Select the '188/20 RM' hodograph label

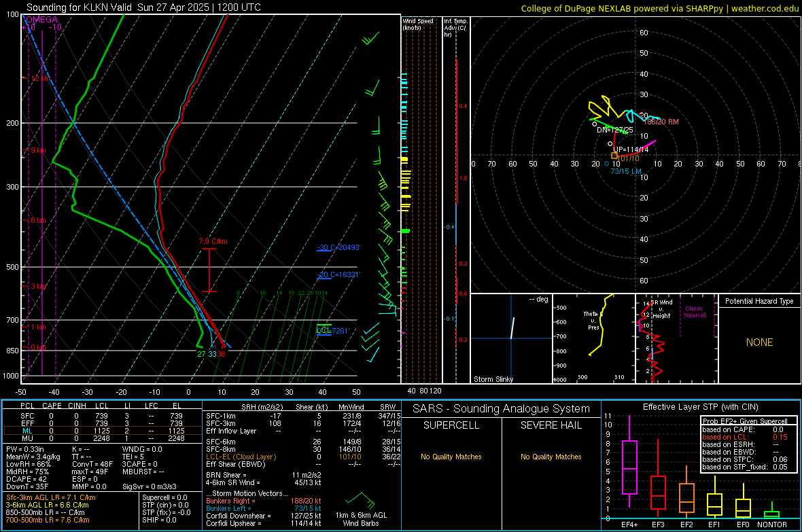[661, 122]
